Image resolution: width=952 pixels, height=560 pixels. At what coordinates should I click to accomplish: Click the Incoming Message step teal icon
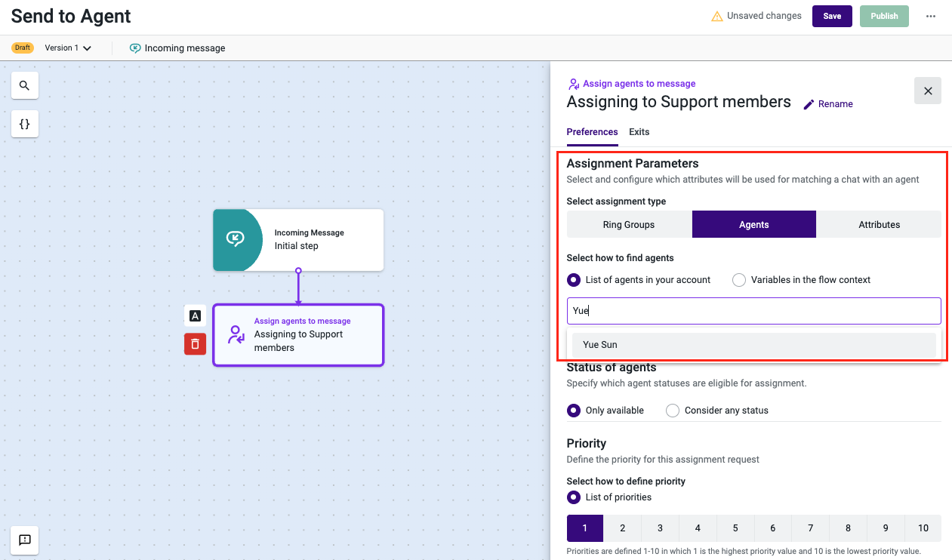click(236, 239)
